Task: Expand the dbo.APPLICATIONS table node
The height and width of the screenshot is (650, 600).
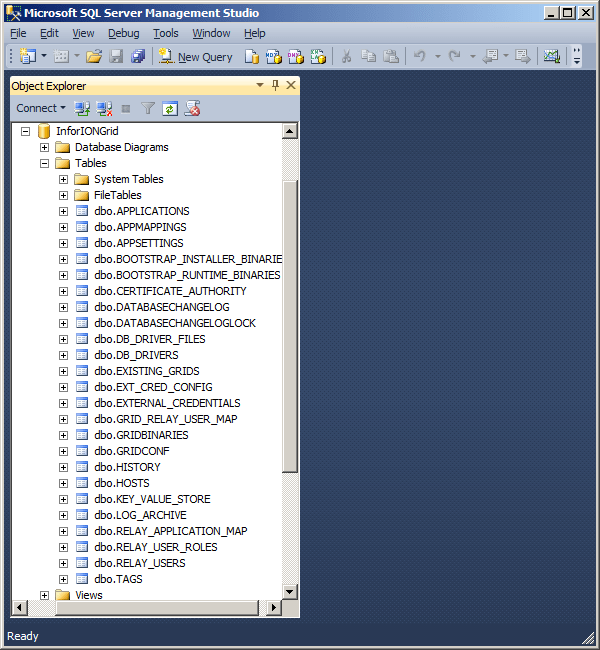Action: (x=63, y=211)
